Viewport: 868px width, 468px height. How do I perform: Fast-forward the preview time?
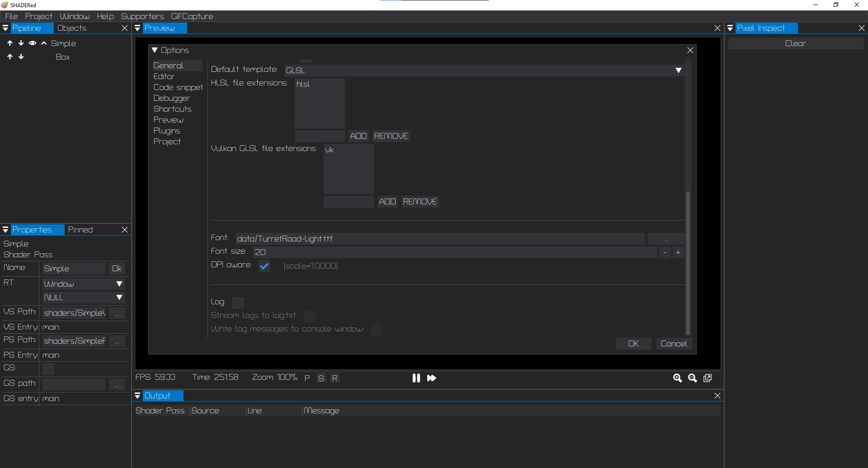[x=432, y=378]
